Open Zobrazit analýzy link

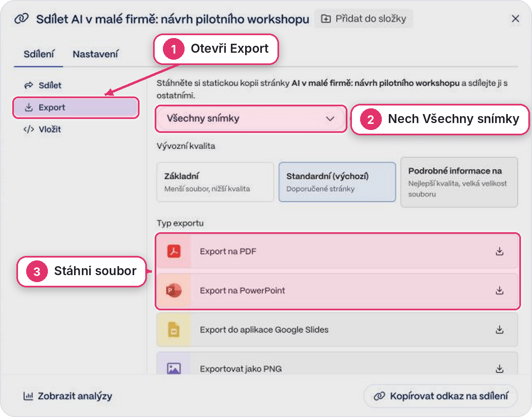coord(68,396)
